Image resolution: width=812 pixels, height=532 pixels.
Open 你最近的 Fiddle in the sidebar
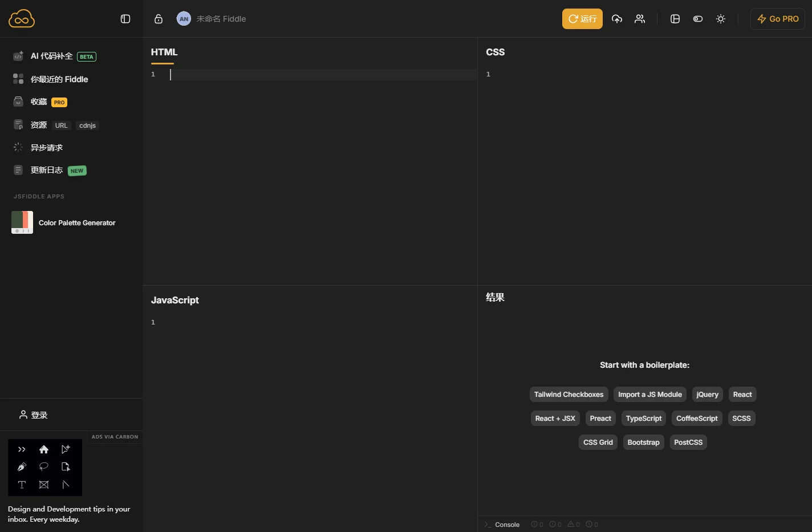[x=59, y=79]
